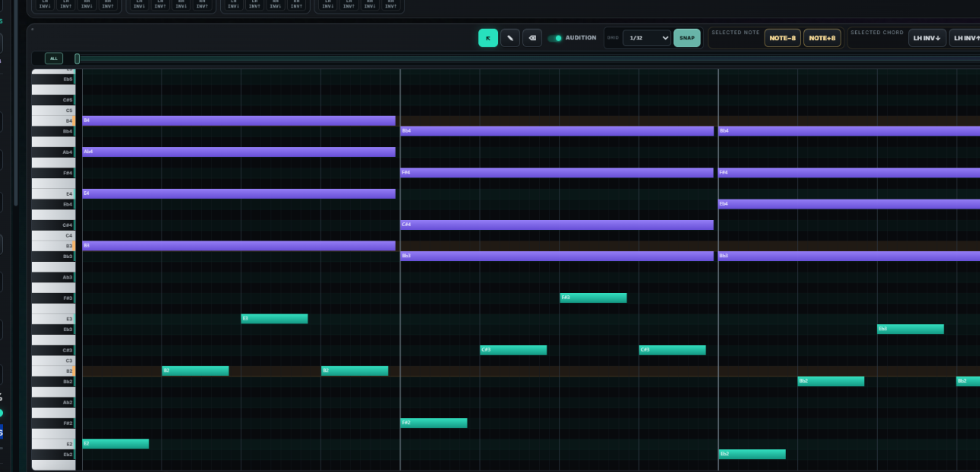Click the F#2 piano key

53,423
